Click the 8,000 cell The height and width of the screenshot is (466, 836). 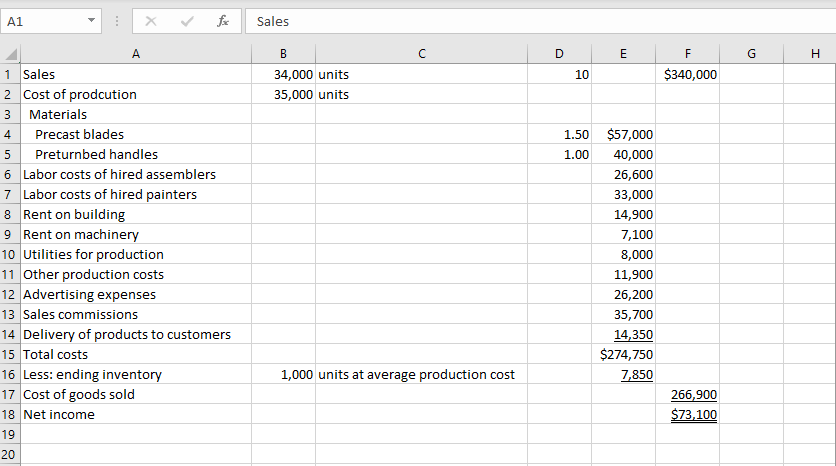tap(623, 254)
